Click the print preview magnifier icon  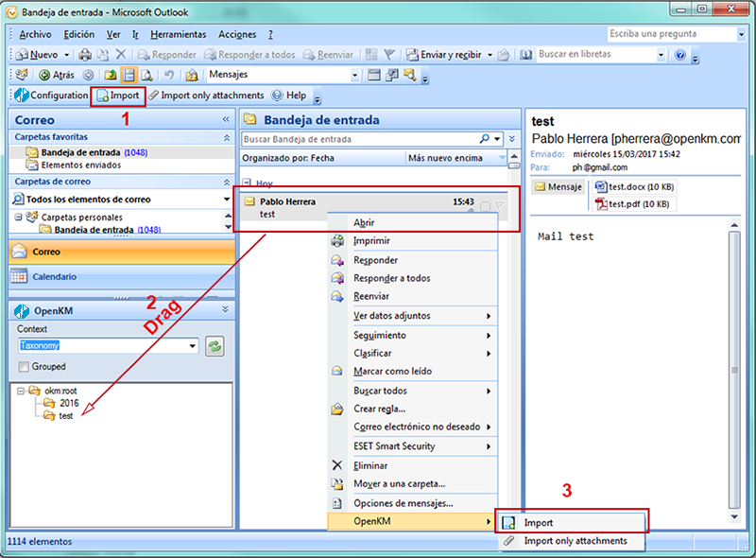tap(147, 75)
